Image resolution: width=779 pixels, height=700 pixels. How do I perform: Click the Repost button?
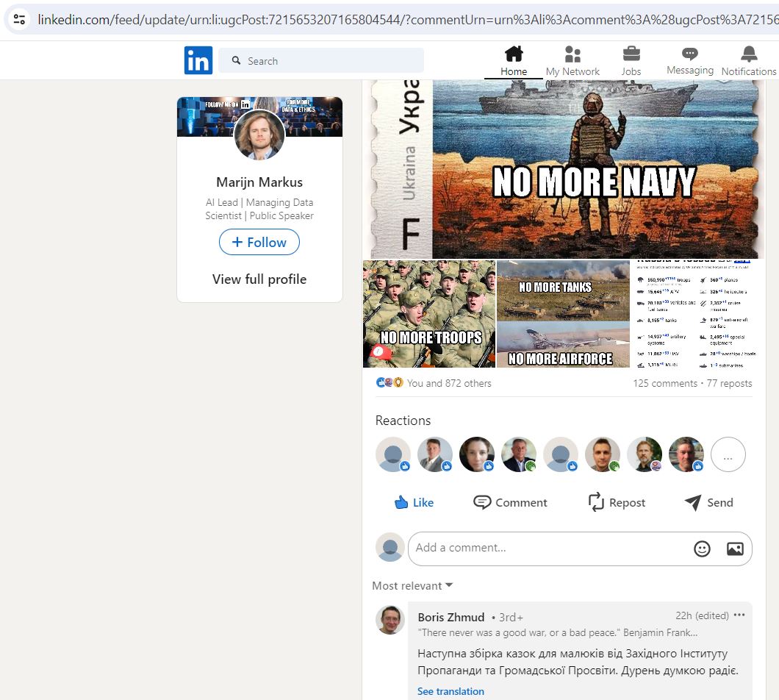pos(617,503)
